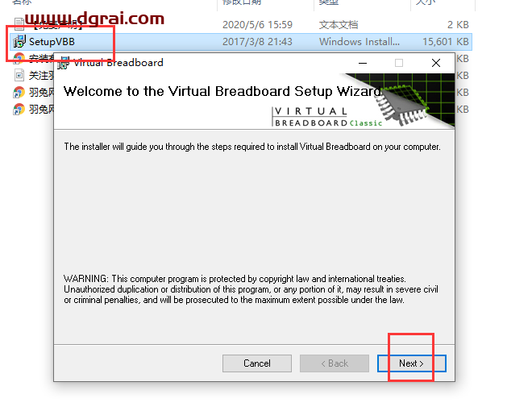Screen dimensions: 532x411
Task: Cancel the Virtual Breadboard setup
Action: tap(257, 363)
